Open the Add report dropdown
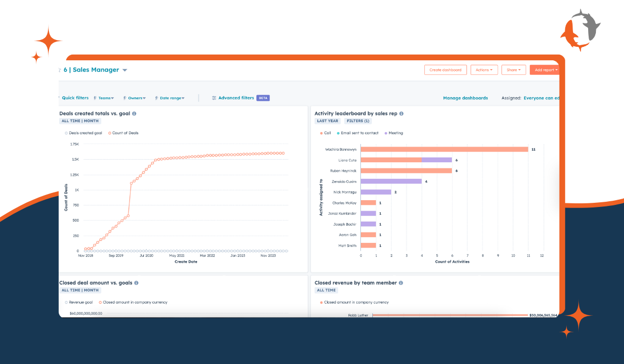Screen dimensions: 624x364 point(544,69)
